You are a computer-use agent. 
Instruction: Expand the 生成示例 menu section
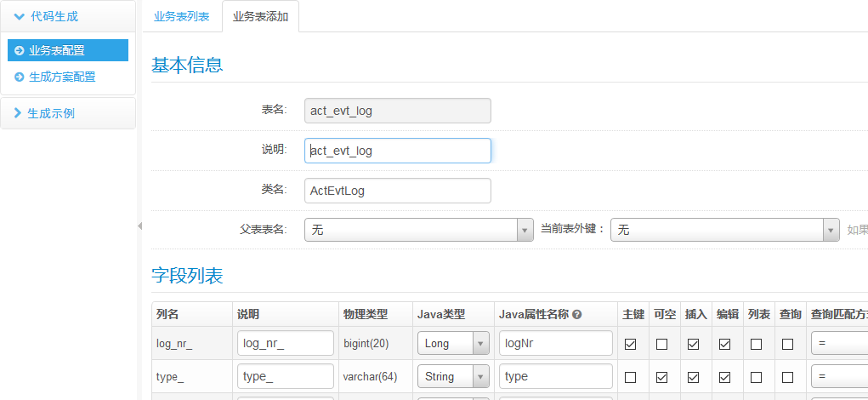[x=68, y=113]
